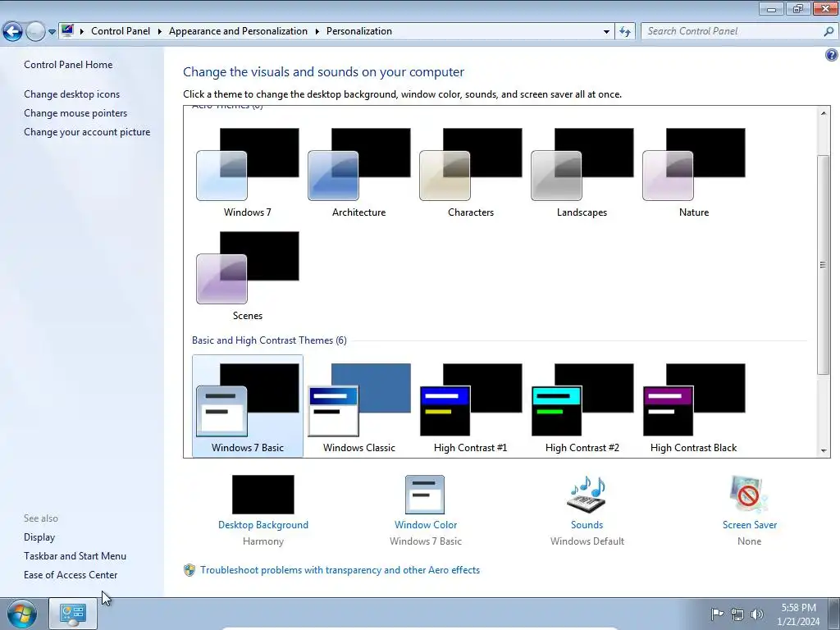Click Appearance and Personalization breadcrumb
Viewport: 840px width, 630px height.
tap(238, 31)
